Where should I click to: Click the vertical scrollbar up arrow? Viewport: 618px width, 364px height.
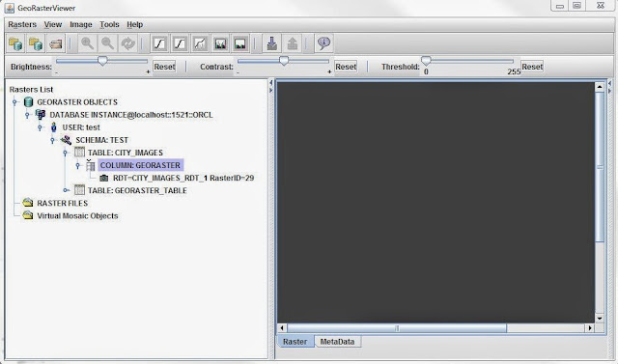coord(600,87)
